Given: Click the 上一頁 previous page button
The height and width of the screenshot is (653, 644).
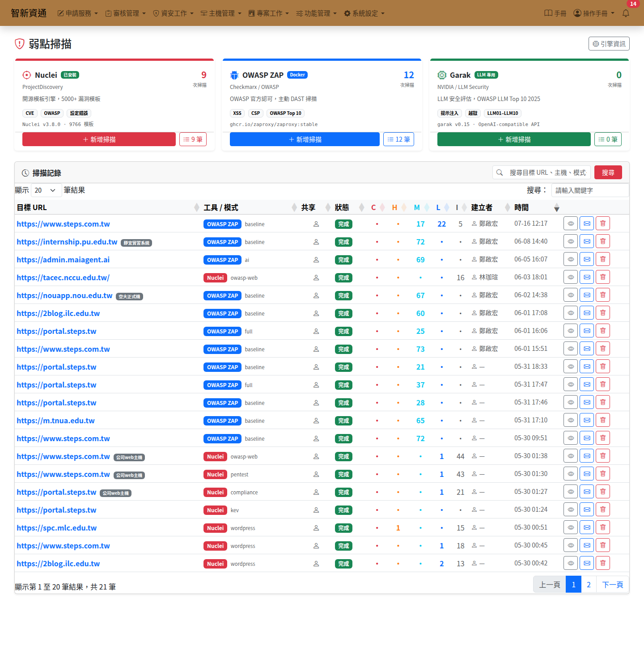Looking at the screenshot, I should tap(550, 585).
